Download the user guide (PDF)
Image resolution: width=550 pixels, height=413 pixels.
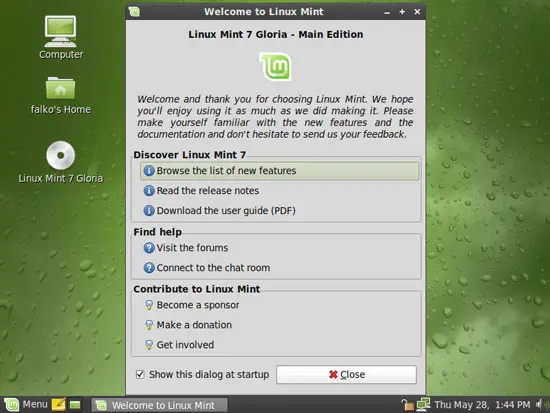279,211
